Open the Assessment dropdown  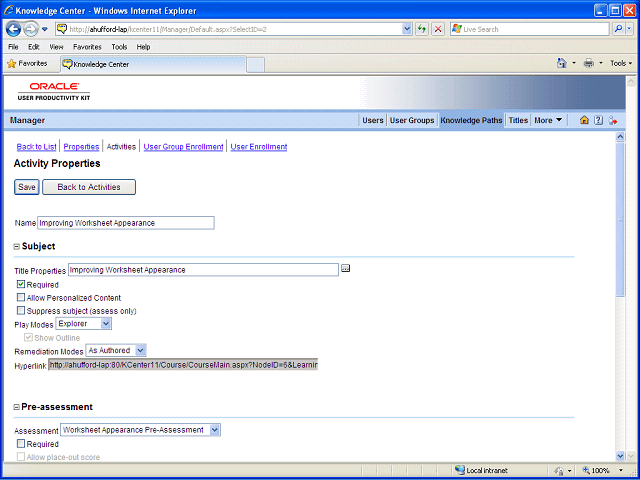tap(140, 430)
